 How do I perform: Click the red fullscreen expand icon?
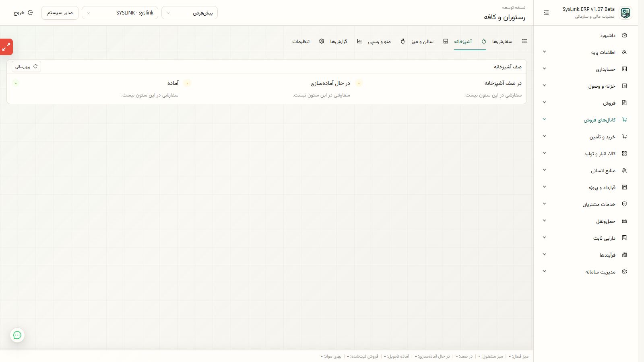[x=6, y=47]
